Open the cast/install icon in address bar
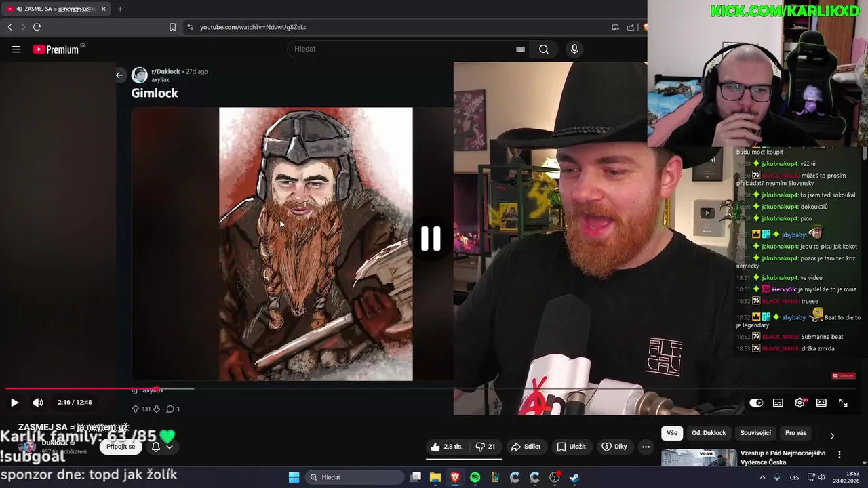The width and height of the screenshot is (868, 488). [x=615, y=27]
